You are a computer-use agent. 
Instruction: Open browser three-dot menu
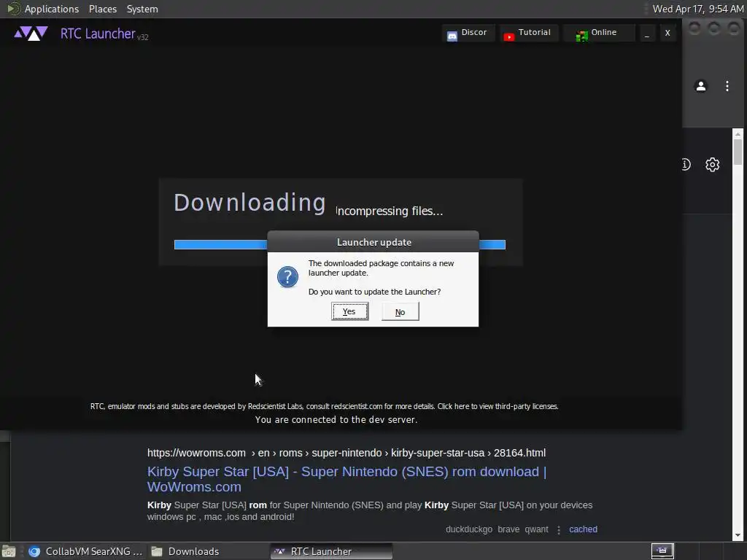tap(727, 86)
